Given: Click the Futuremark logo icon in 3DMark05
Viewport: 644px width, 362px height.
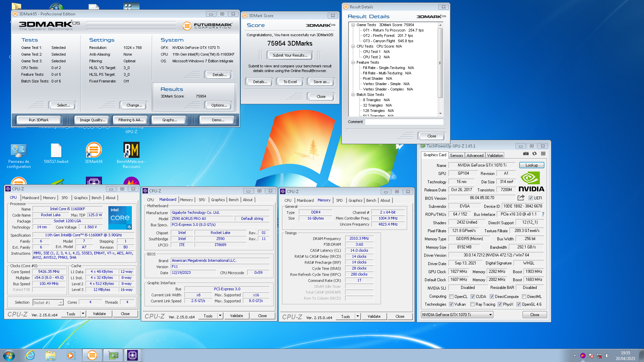Looking at the screenshot, I should click(187, 25).
